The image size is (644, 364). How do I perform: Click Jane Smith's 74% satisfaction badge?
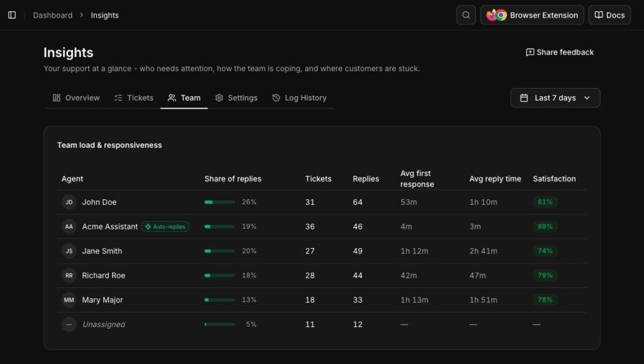coord(545,251)
